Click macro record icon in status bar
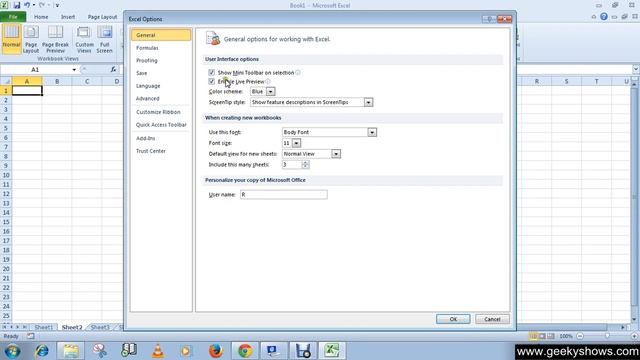This screenshot has width=640, height=360. click(x=31, y=336)
